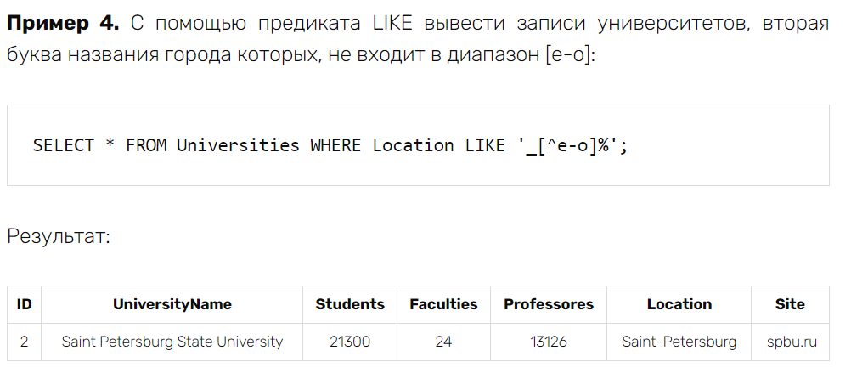Click the word WHERE in the SQL statement
868x379 pixels.
pos(335,145)
